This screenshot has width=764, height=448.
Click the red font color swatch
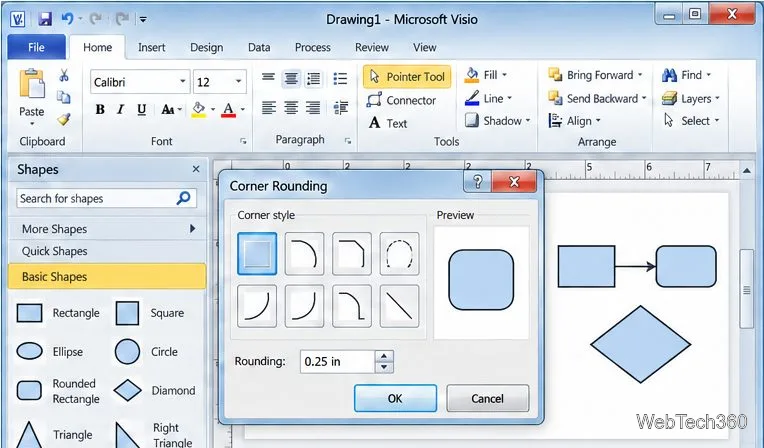coord(229,109)
